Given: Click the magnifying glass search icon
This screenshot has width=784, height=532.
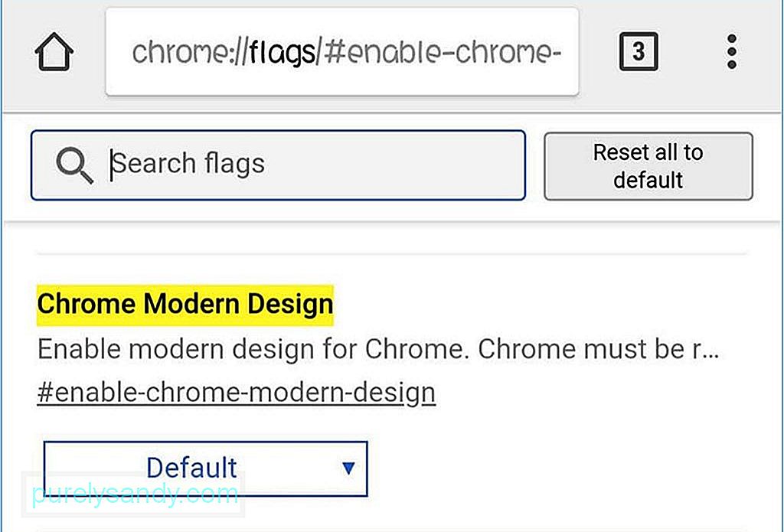Looking at the screenshot, I should point(74,165).
